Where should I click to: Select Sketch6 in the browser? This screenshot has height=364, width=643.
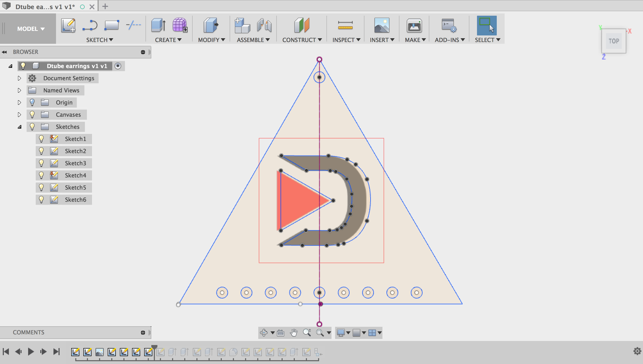pos(76,199)
